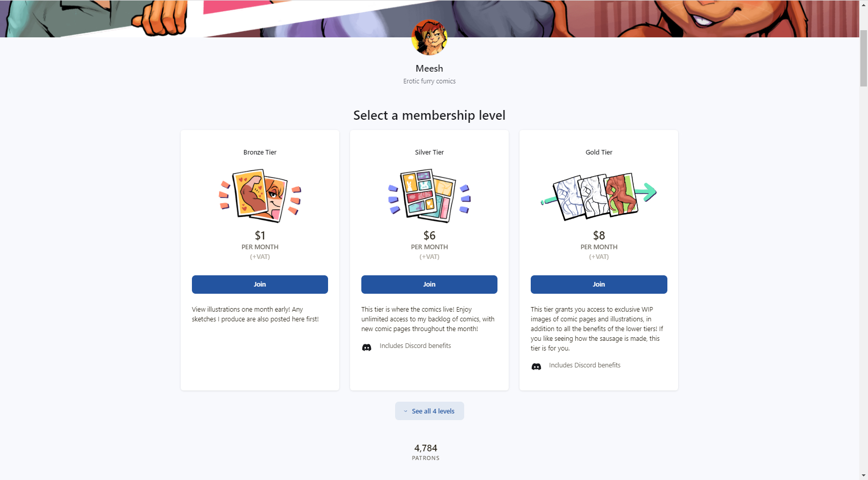
Task: Click the Silver Tier title
Action: point(429,152)
